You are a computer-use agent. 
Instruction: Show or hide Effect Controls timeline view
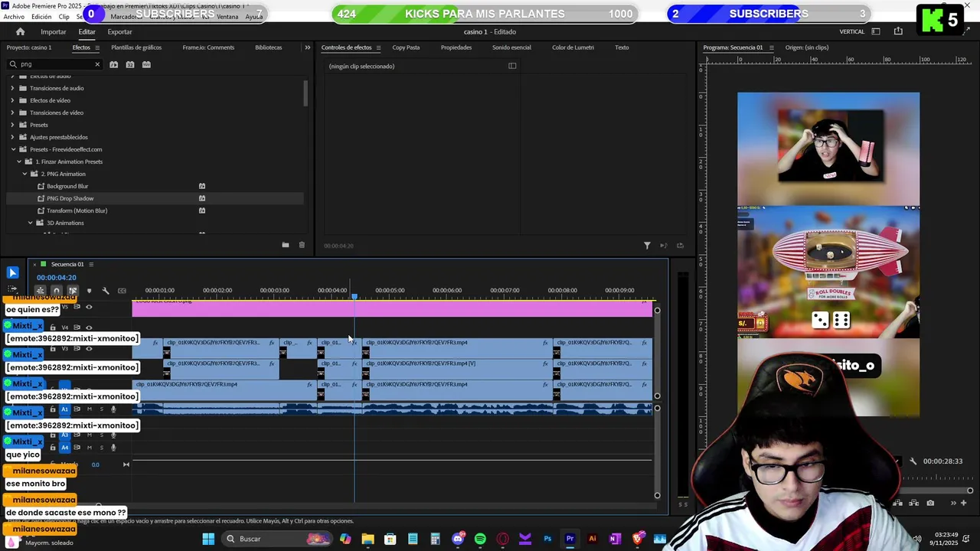tap(512, 66)
